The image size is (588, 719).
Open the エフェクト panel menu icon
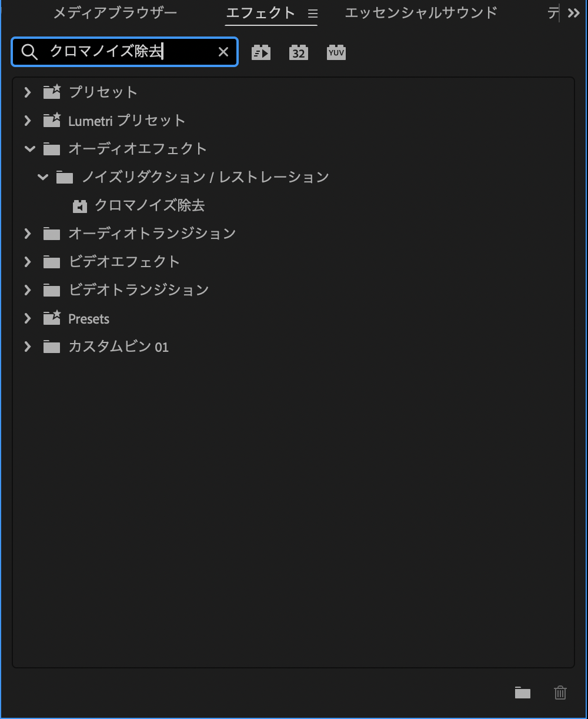pyautogui.click(x=313, y=14)
